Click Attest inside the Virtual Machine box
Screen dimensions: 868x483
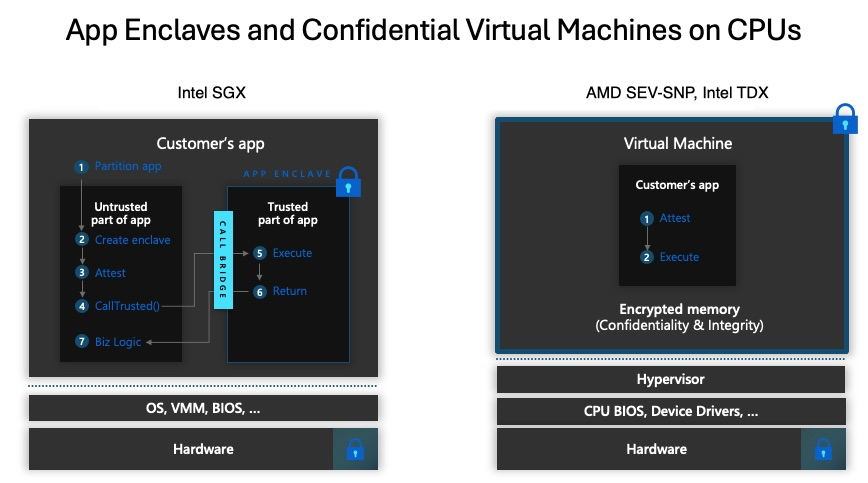point(675,218)
